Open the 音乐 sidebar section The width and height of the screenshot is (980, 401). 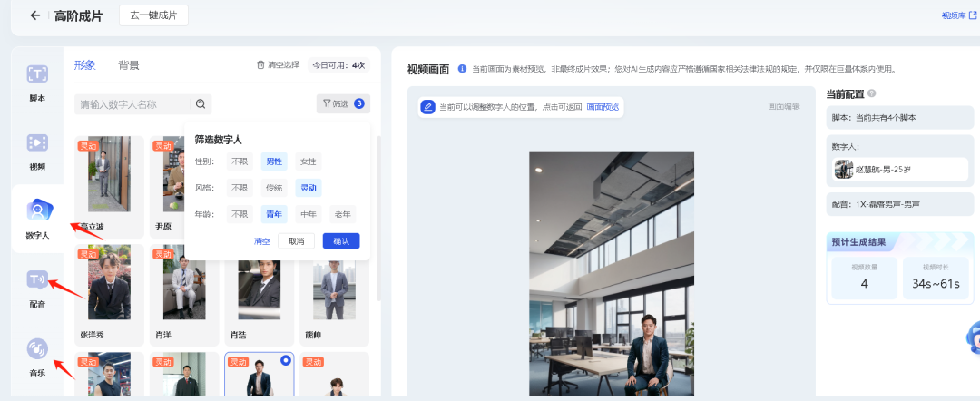(x=37, y=357)
